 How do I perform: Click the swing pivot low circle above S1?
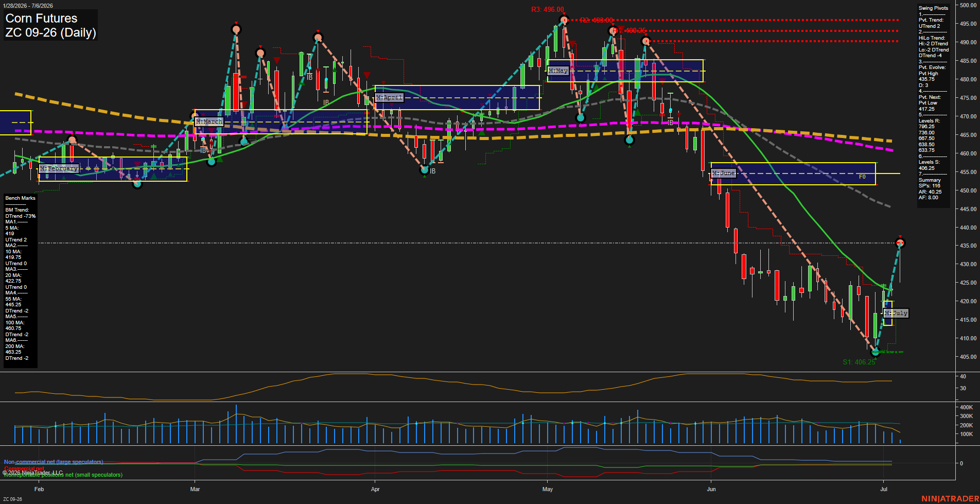(x=875, y=353)
